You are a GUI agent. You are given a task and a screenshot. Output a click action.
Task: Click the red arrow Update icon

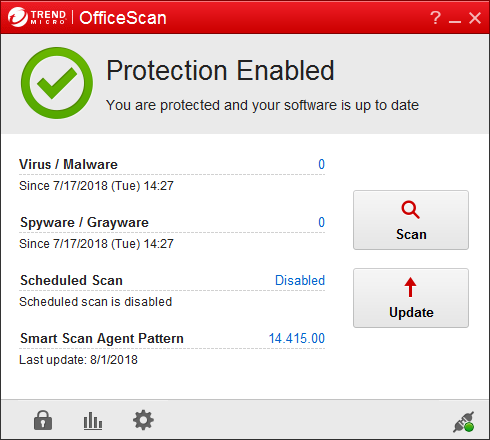(x=410, y=287)
